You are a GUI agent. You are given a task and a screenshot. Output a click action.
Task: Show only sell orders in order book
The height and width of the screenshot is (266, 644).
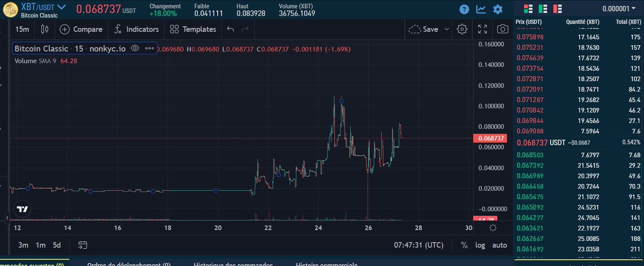point(557,9)
